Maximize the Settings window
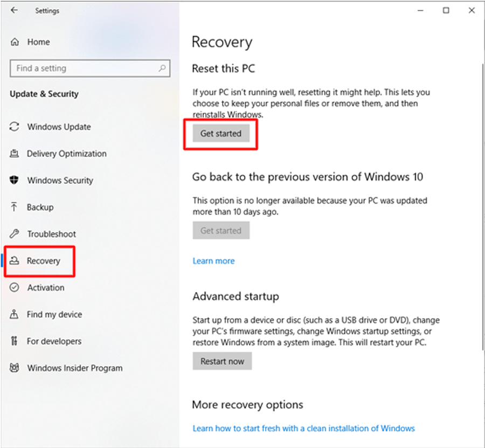 point(446,10)
